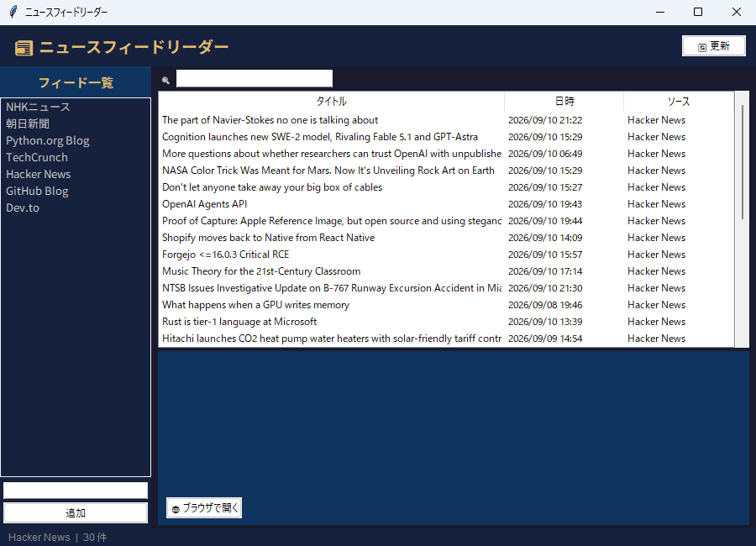The width and height of the screenshot is (756, 546).
Task: Focus the new feed URL input field
Action: tap(76, 491)
